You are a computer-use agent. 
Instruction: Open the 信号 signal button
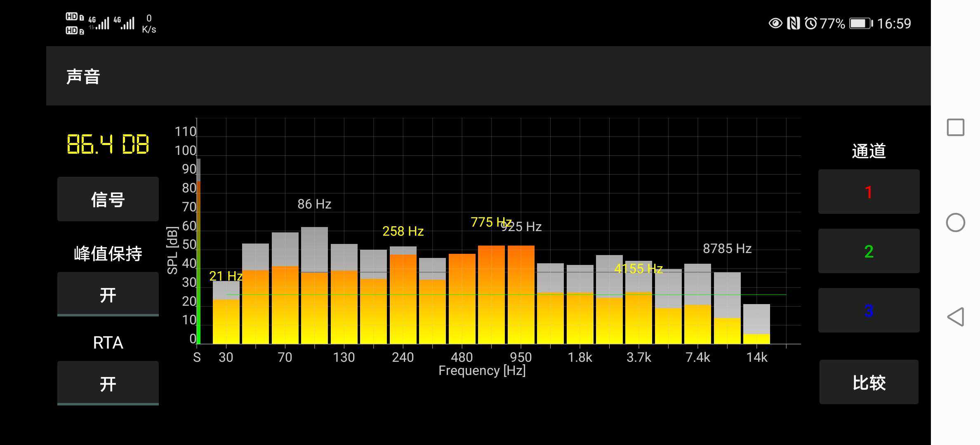point(108,199)
